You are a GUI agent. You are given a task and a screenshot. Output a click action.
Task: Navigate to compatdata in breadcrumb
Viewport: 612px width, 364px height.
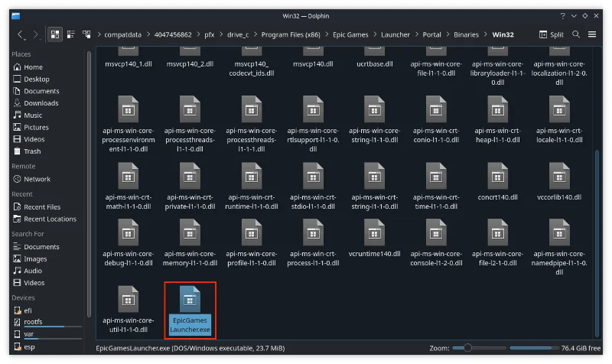tap(122, 34)
